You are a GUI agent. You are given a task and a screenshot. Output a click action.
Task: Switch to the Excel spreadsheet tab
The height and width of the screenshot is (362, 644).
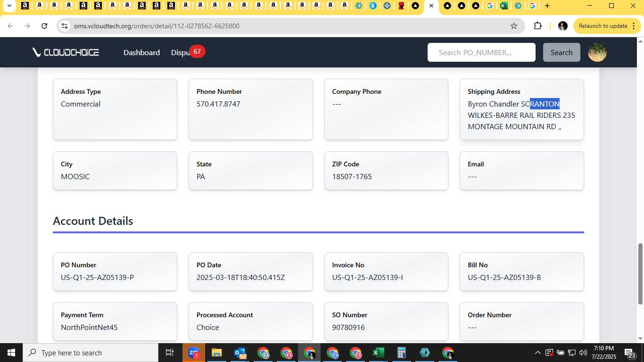(x=504, y=6)
